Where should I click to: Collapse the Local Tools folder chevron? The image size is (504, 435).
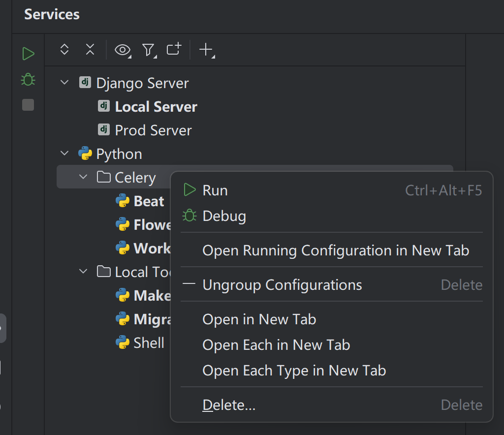(83, 271)
